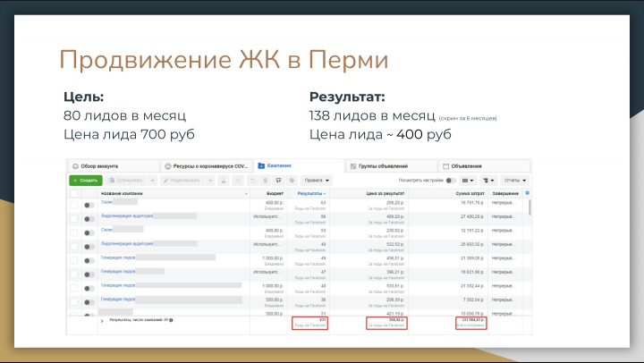Image resolution: width=644 pixels, height=363 pixels.
Task: Click the text 138 лидов в месяц
Action: pos(372,115)
